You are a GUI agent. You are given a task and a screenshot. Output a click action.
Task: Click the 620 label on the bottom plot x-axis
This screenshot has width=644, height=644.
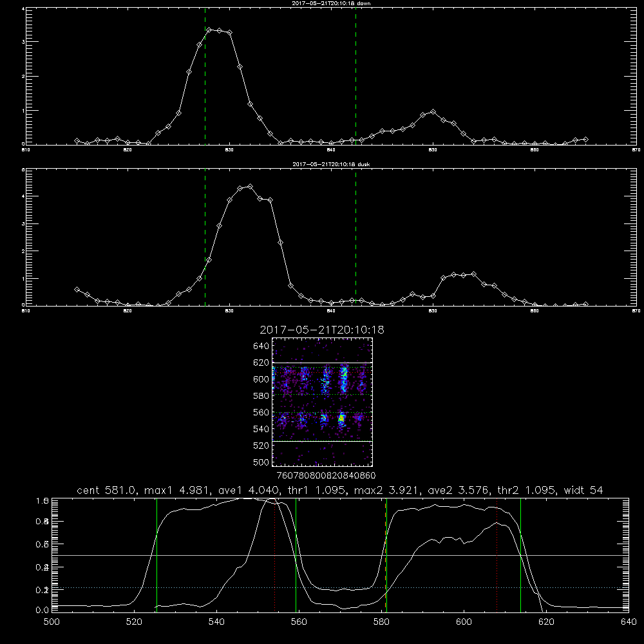(546, 622)
